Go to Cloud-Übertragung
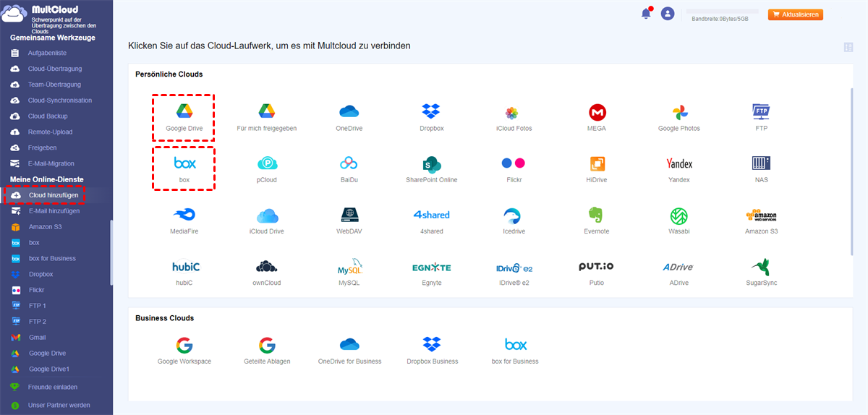868x415 pixels. click(56, 69)
